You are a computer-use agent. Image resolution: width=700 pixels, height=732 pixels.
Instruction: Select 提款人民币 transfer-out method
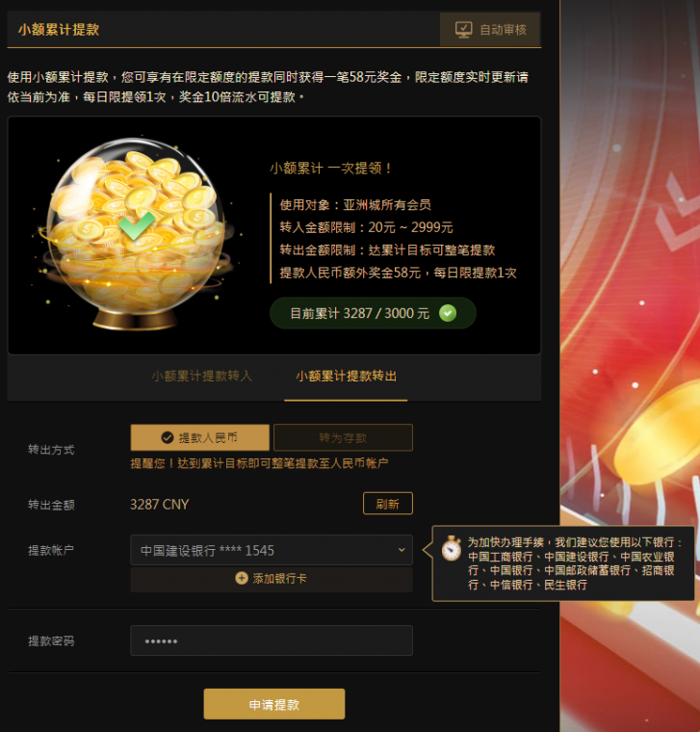click(x=199, y=437)
